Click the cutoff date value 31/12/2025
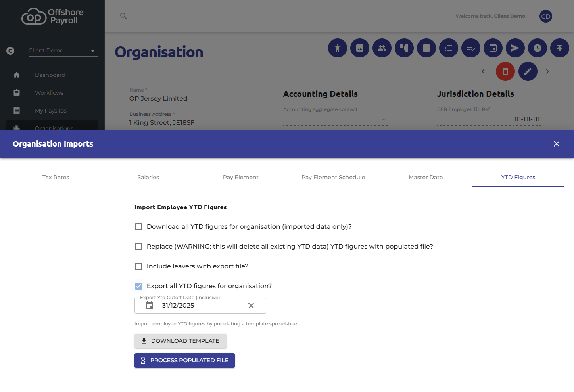574x392 pixels. (x=178, y=306)
